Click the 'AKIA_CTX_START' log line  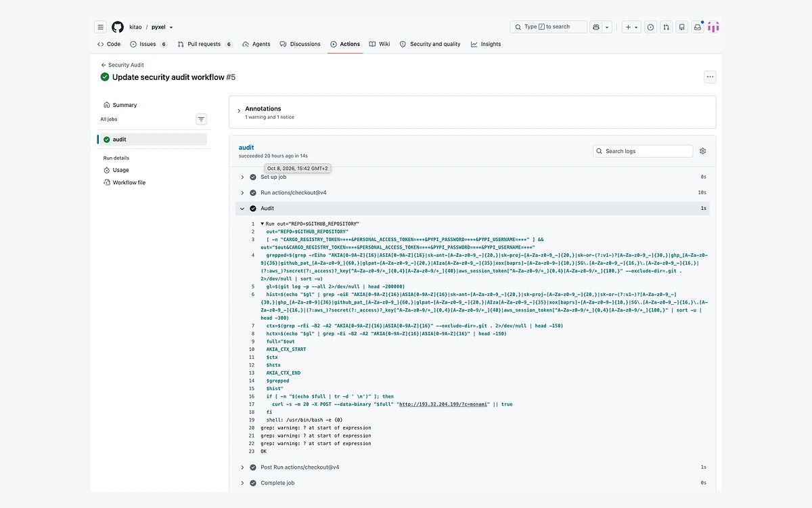pyautogui.click(x=286, y=350)
